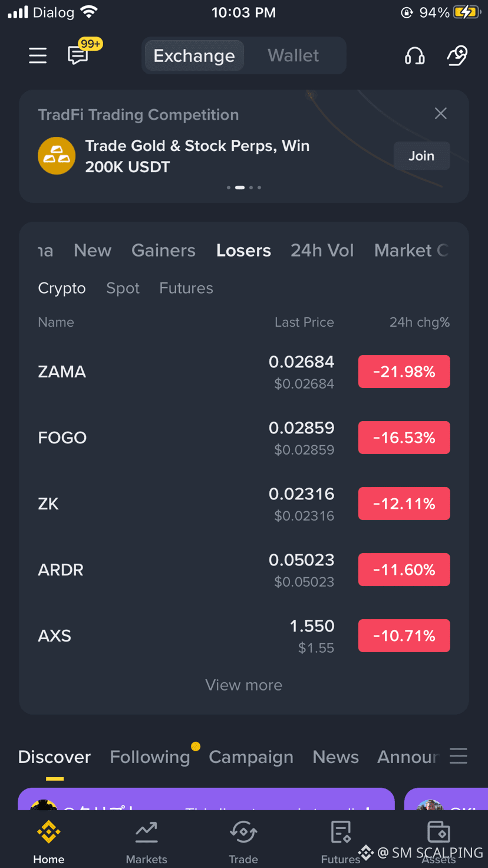The height and width of the screenshot is (868, 488).
Task: Select the 24h Vol tab
Action: pyautogui.click(x=322, y=250)
